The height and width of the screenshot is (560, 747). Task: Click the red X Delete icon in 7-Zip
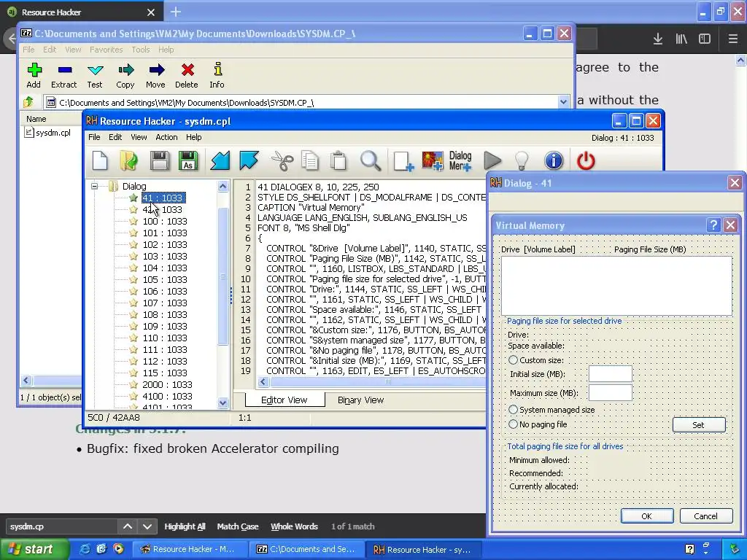coord(187,71)
